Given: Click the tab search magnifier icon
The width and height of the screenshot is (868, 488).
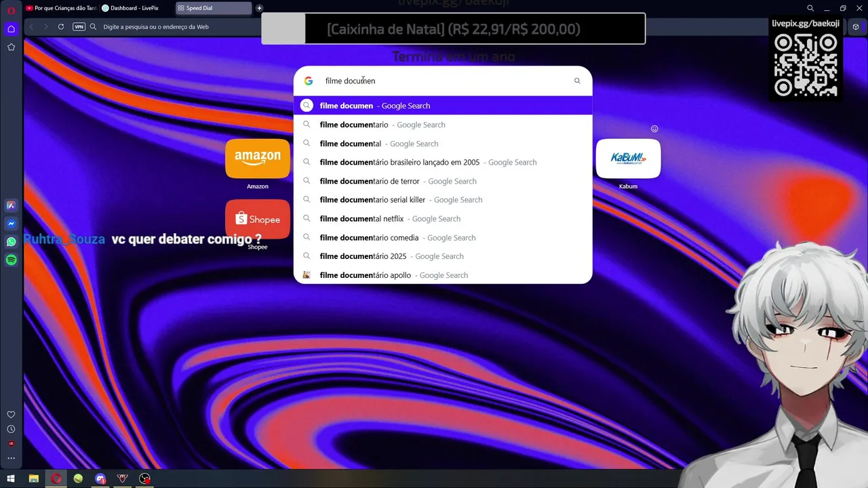Looking at the screenshot, I should (x=810, y=8).
